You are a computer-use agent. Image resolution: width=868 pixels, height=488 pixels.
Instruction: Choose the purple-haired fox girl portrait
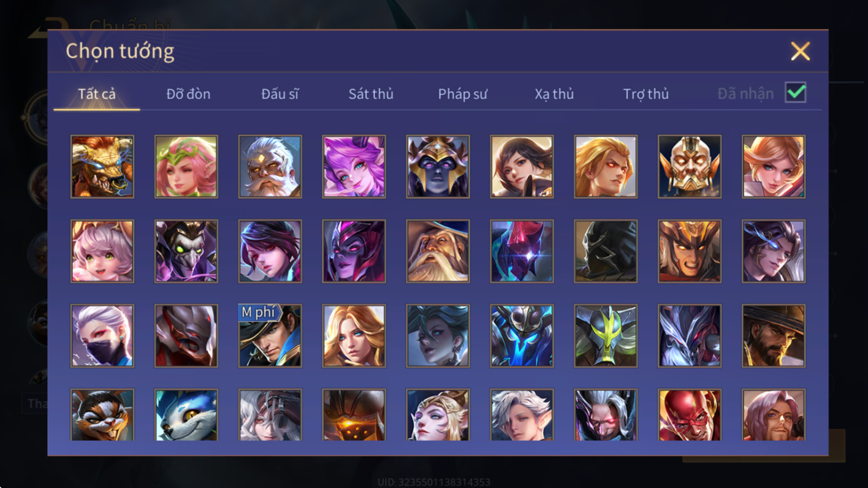(x=354, y=166)
